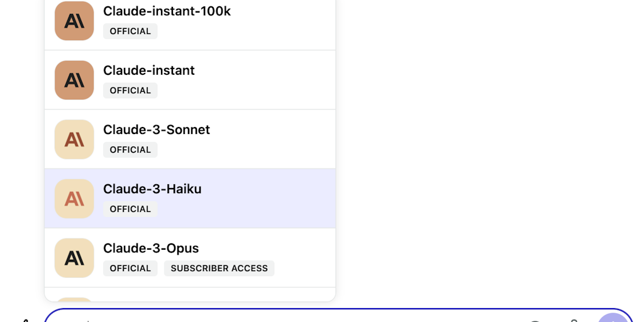Click the icon left of message box

pyautogui.click(x=25, y=319)
